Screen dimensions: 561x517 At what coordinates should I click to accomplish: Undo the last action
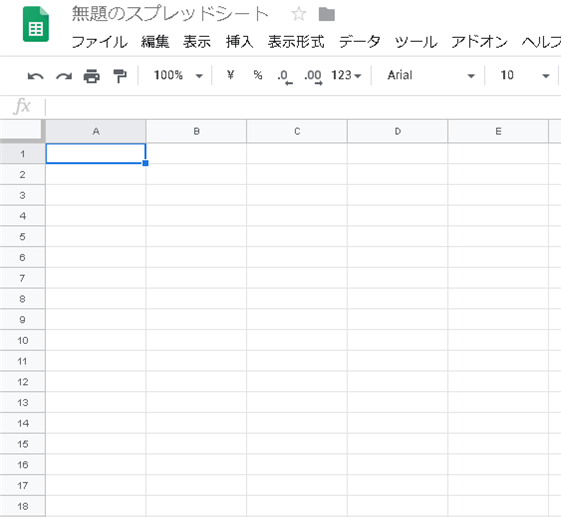coord(35,76)
